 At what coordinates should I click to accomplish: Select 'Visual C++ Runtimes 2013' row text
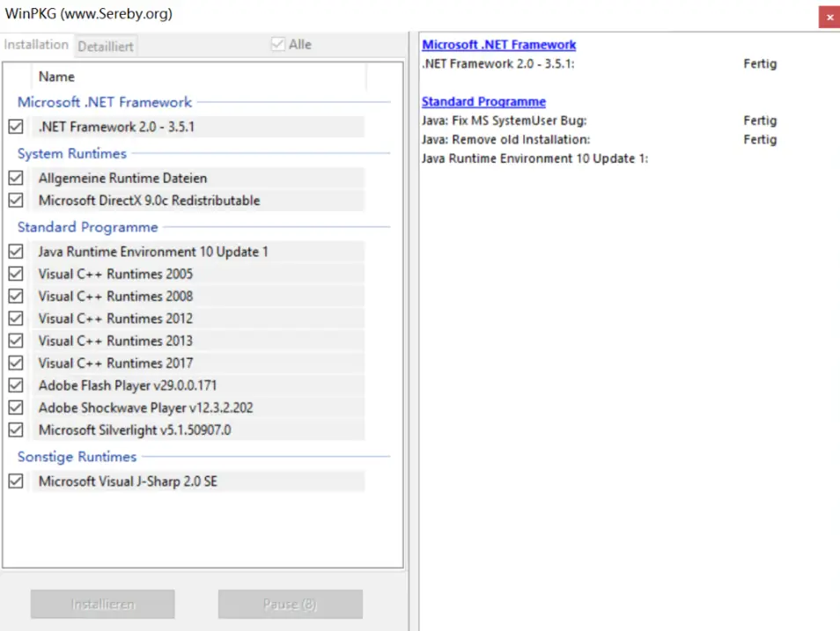(x=115, y=341)
